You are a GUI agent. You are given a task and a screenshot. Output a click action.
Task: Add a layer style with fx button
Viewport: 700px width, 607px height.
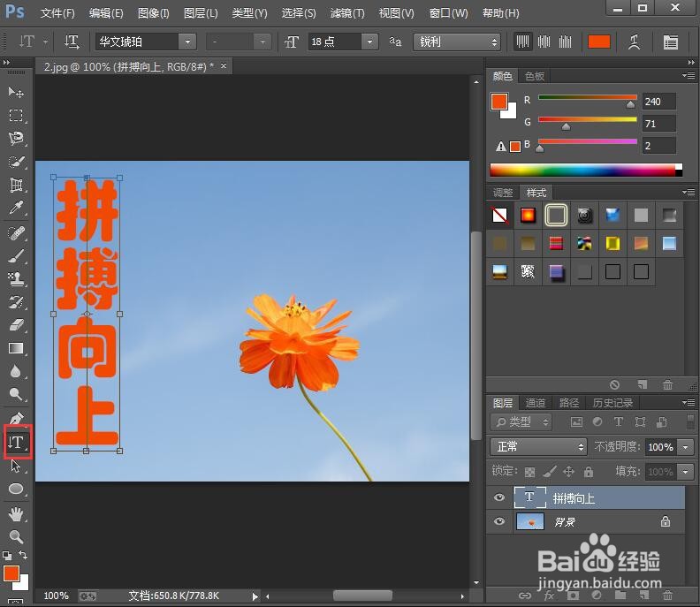(x=549, y=596)
